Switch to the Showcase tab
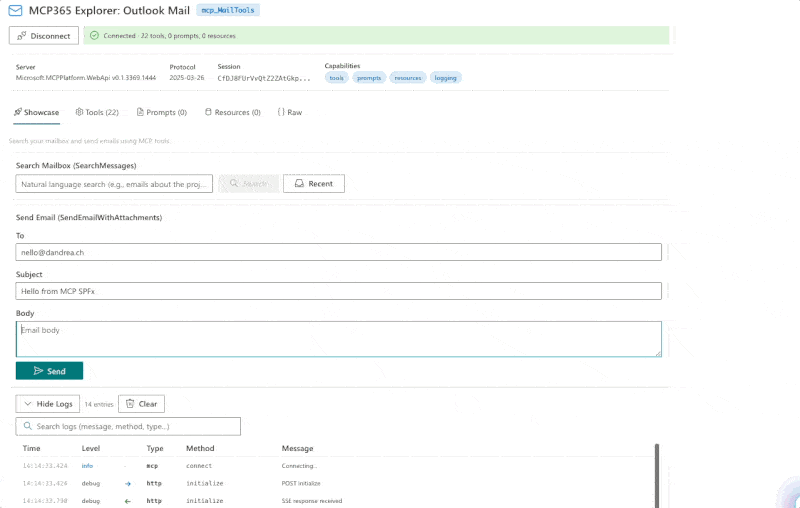 (36, 112)
